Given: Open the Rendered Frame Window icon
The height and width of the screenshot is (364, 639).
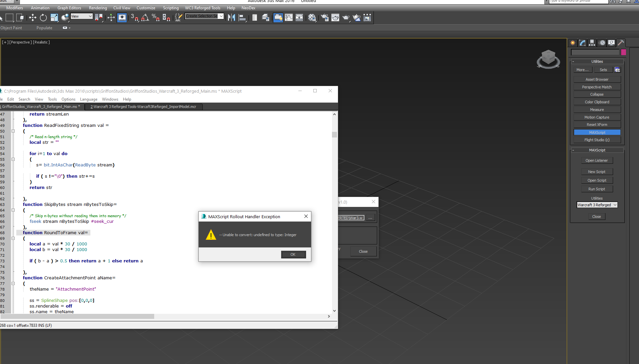Looking at the screenshot, I should 335,18.
